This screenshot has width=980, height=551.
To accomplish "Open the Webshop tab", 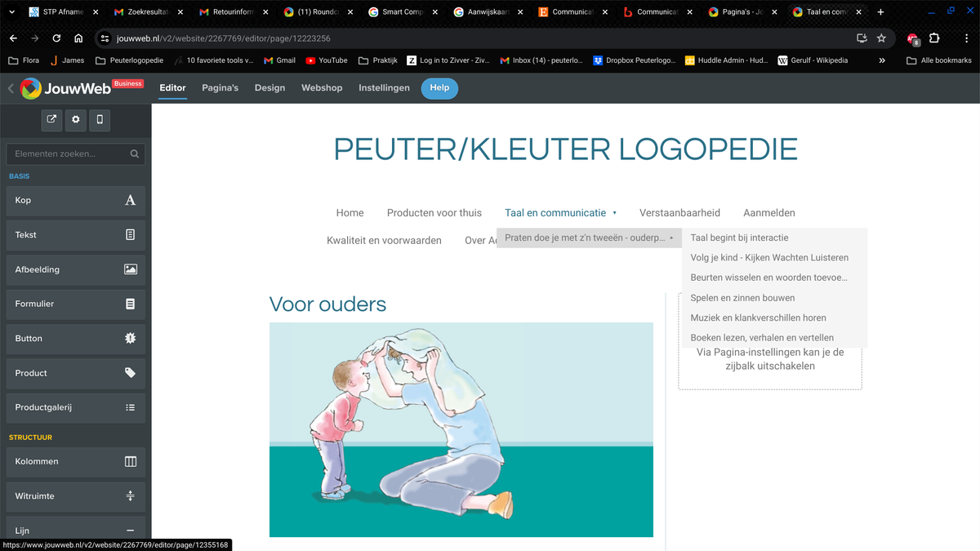I will (x=322, y=88).
